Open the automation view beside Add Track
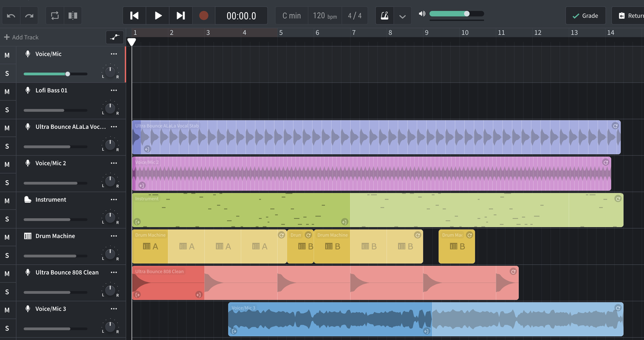 click(114, 37)
